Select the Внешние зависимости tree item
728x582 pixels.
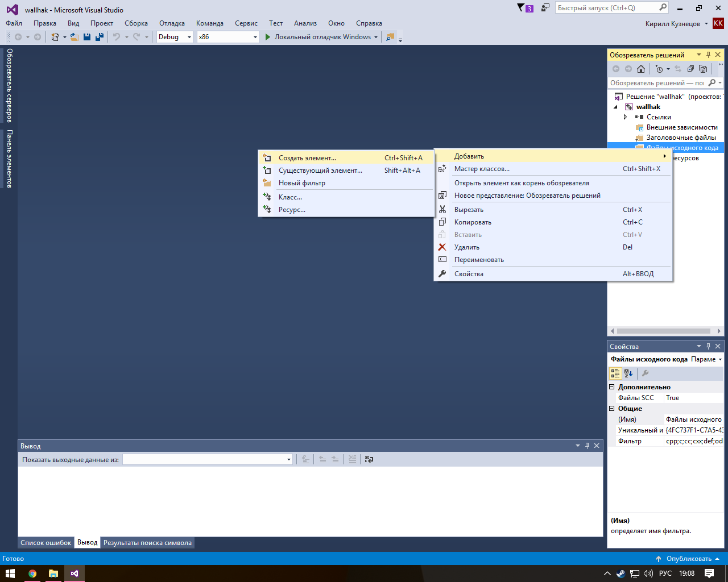pos(682,127)
